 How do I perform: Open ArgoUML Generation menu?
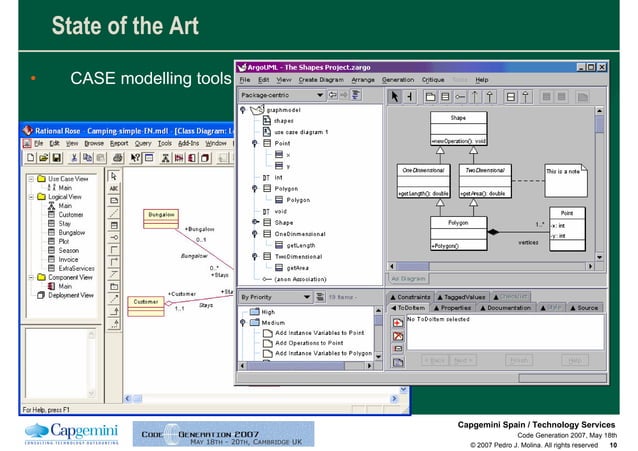pyautogui.click(x=398, y=80)
